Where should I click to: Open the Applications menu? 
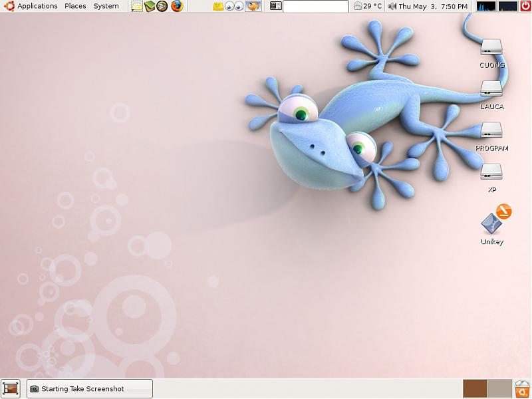(x=31, y=6)
